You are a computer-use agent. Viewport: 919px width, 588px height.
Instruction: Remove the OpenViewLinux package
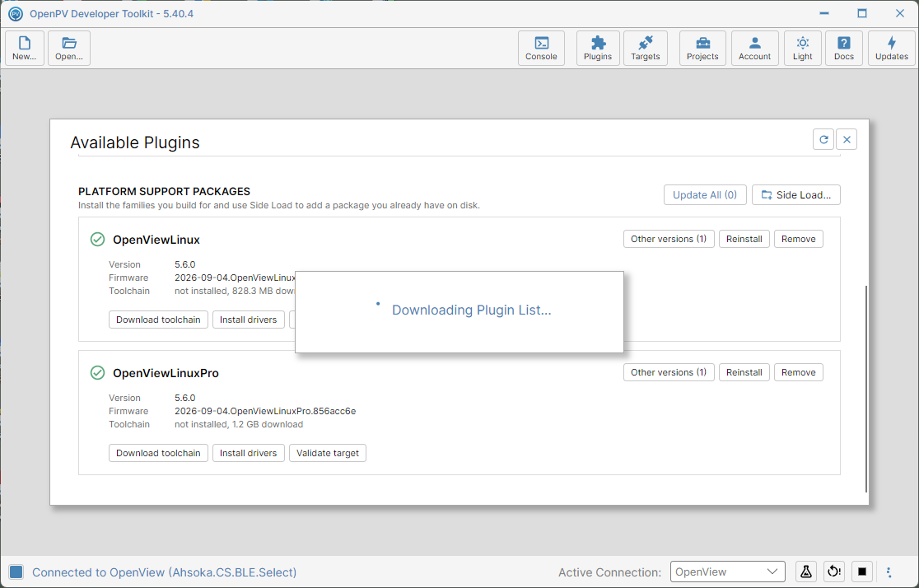798,239
